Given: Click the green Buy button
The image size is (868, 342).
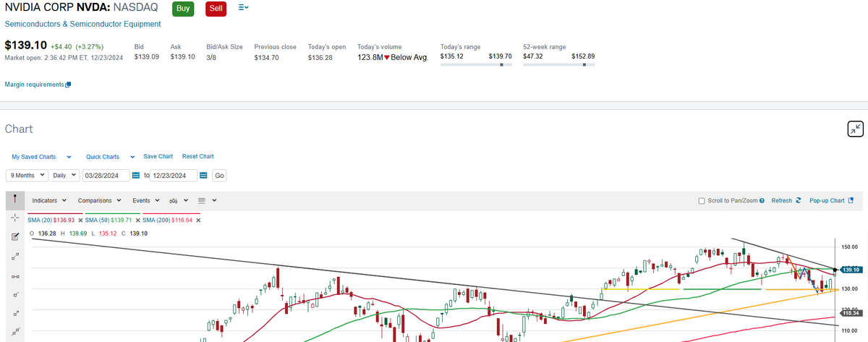Looking at the screenshot, I should (x=183, y=9).
